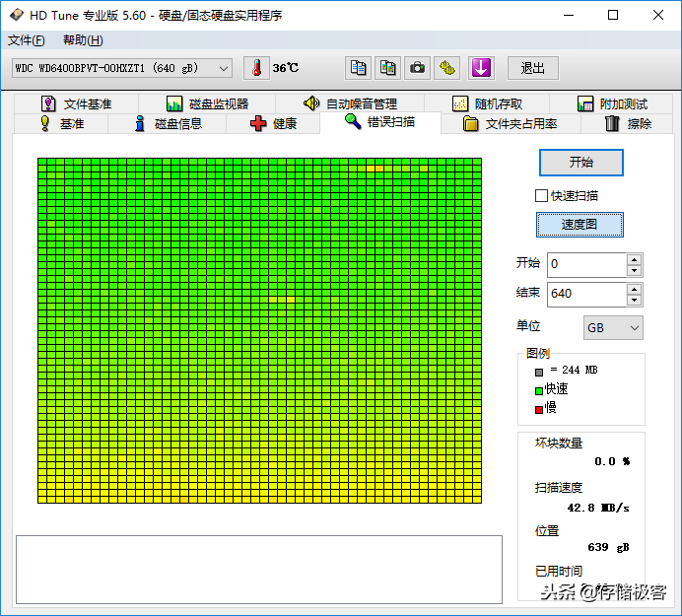Viewport: 682px width, 616px height.
Task: Click the 退出 button
Action: pyautogui.click(x=533, y=68)
